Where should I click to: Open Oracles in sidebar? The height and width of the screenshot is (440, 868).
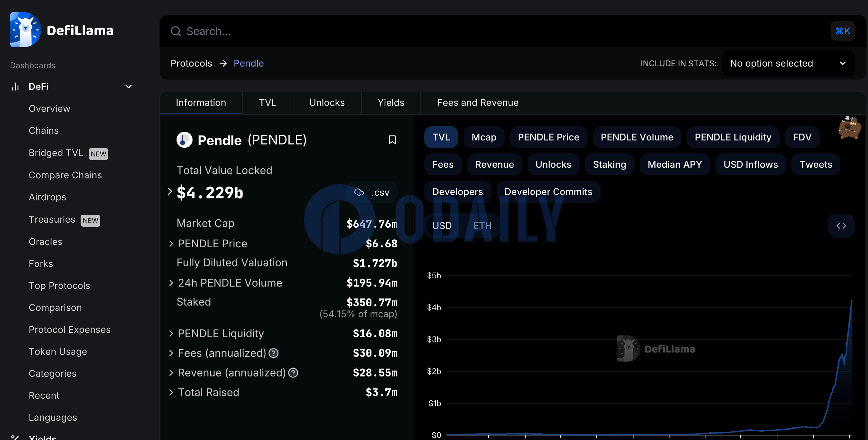46,242
